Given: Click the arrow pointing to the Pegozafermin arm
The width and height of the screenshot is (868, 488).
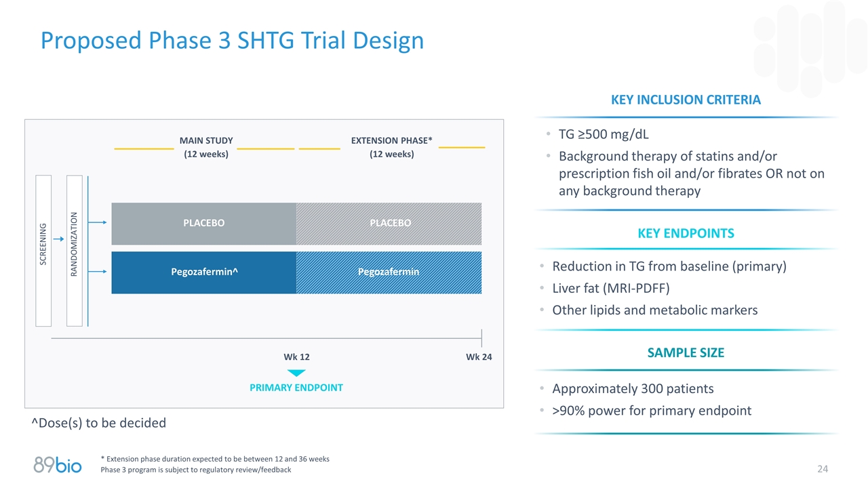Looking at the screenshot, I should pyautogui.click(x=98, y=272).
